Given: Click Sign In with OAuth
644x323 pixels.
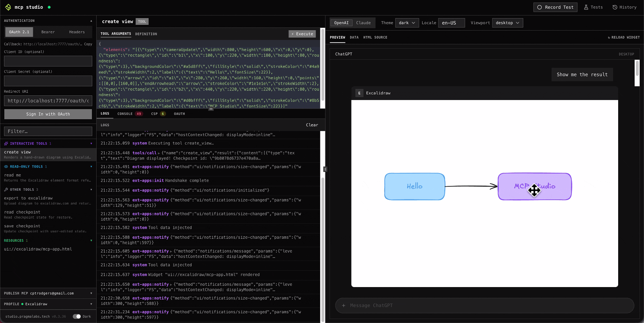Looking at the screenshot, I should (48, 114).
